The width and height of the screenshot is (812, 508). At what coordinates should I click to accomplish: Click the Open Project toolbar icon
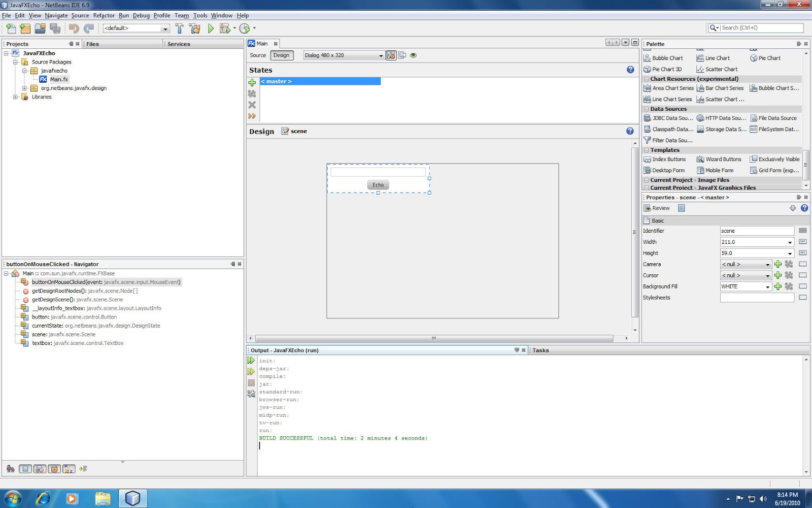click(40, 28)
